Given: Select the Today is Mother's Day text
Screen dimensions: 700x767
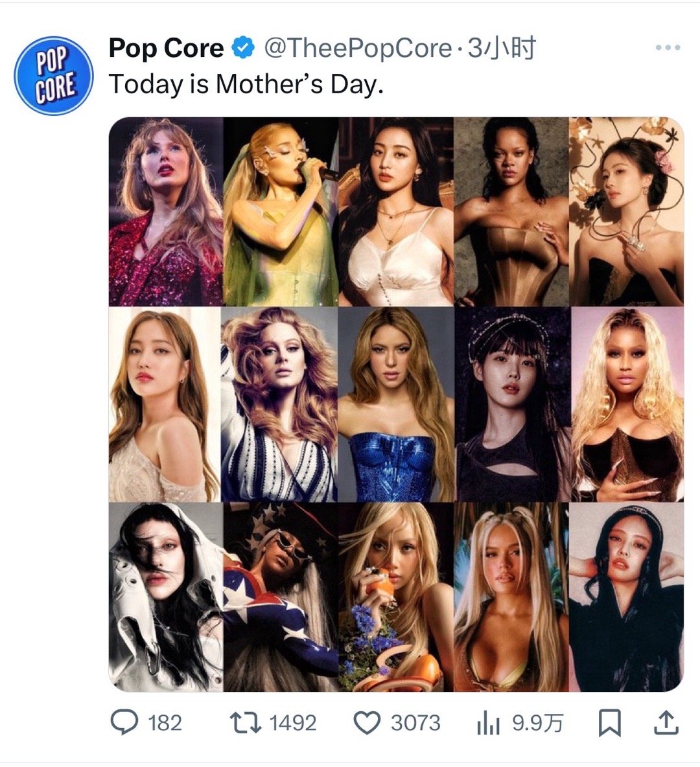Looking at the screenshot, I should point(246,84).
